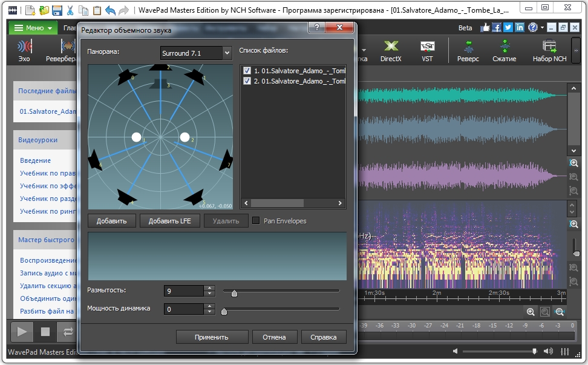This screenshot has width=588, height=365.
Task: Click the New file icon in title bar
Action: [x=30, y=10]
